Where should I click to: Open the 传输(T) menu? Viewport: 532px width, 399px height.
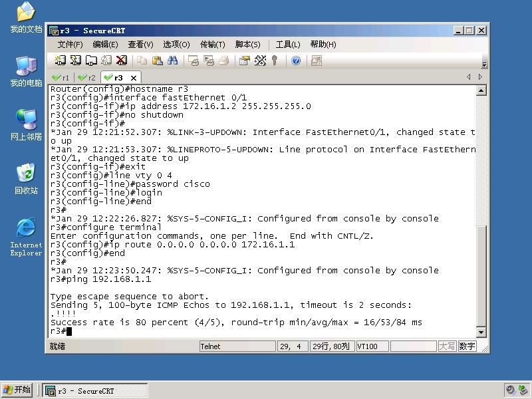[x=212, y=45]
